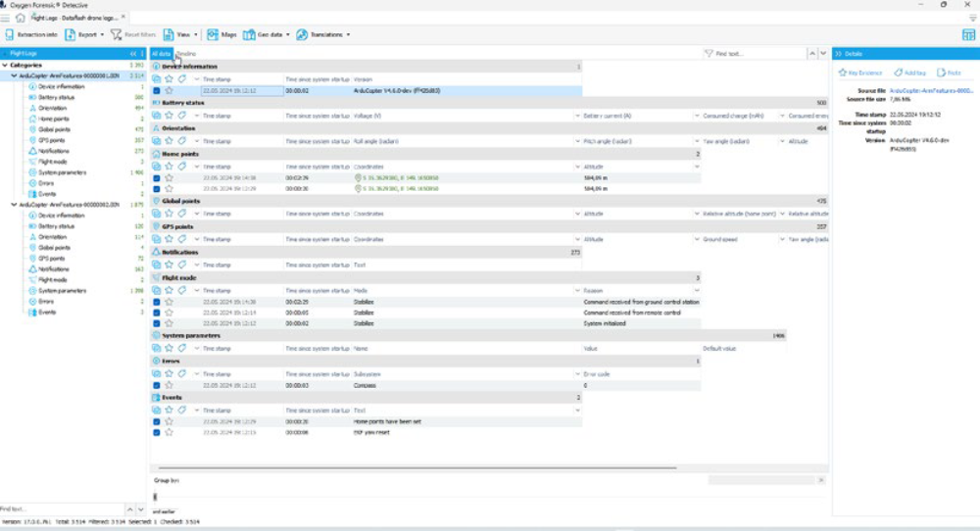Click the column layout icon at top right
The height and width of the screenshot is (531, 980).
point(968,34)
